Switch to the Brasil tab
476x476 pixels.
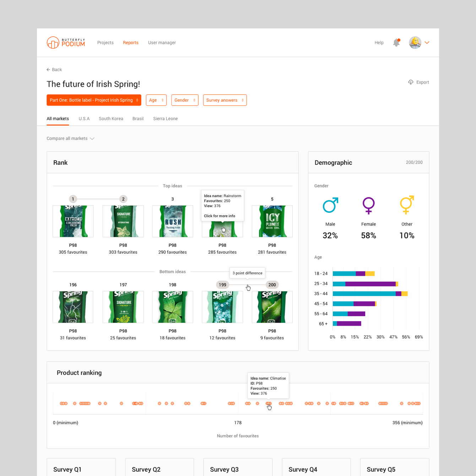pyautogui.click(x=138, y=119)
